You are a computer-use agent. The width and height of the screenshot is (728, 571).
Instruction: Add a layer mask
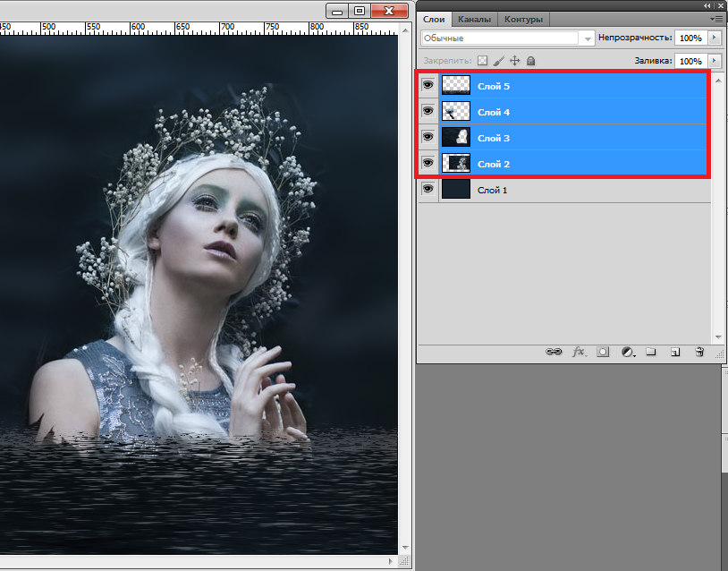603,353
